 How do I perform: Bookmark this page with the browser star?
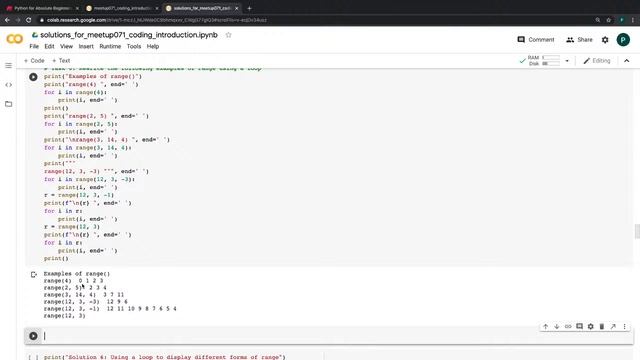(609, 20)
